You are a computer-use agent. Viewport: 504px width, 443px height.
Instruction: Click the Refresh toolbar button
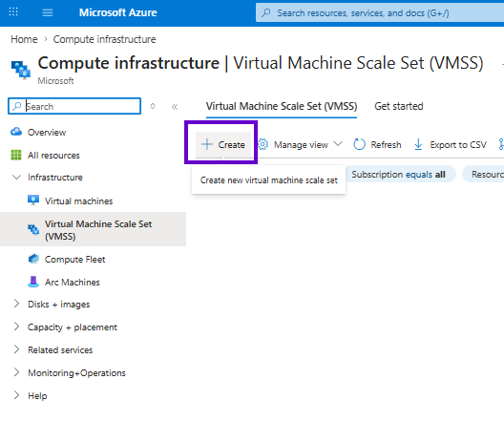coord(377,145)
